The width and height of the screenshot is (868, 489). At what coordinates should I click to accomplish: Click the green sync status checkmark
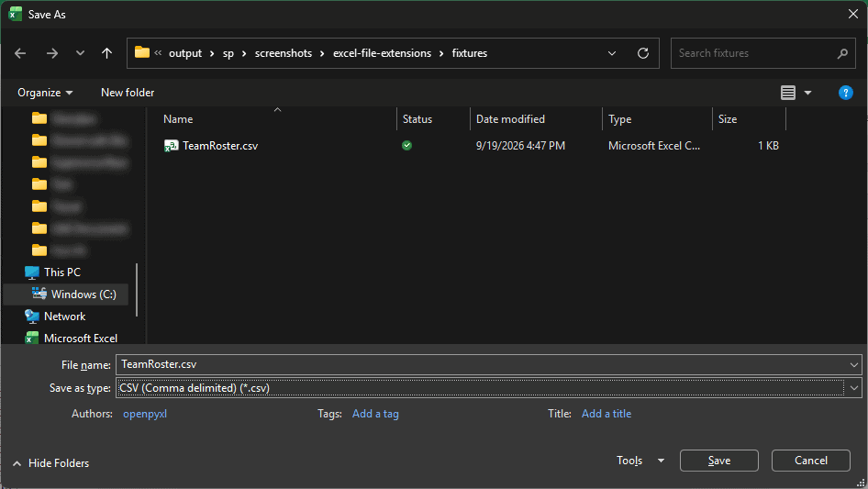coord(406,146)
